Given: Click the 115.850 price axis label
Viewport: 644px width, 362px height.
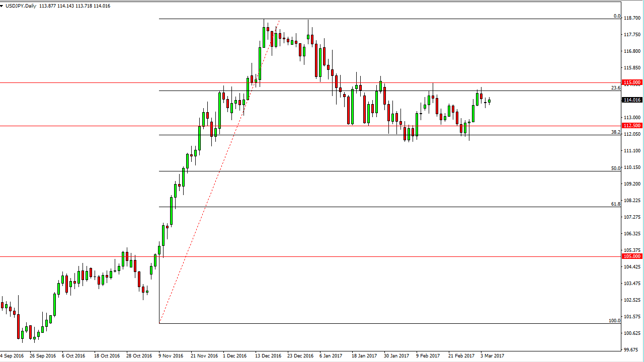Looking at the screenshot, I should (x=631, y=68).
